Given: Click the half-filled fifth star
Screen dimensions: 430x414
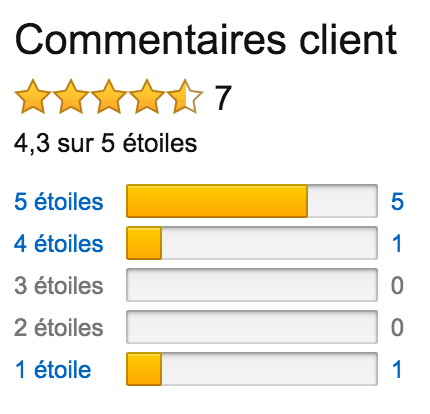Looking at the screenshot, I should pos(185,97).
